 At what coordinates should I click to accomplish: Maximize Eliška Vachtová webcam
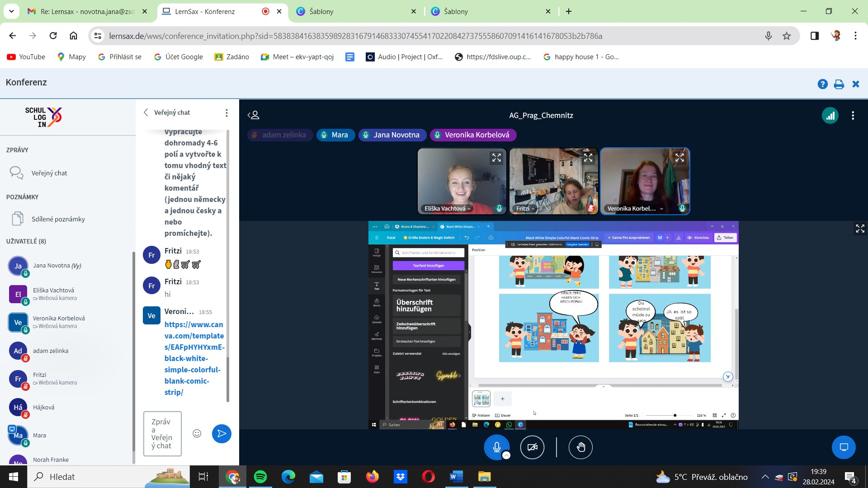click(x=496, y=158)
